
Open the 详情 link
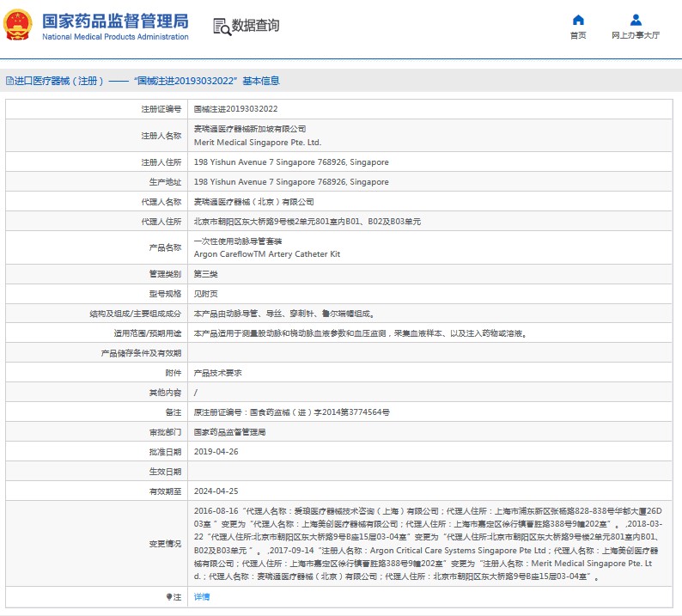tap(202, 597)
